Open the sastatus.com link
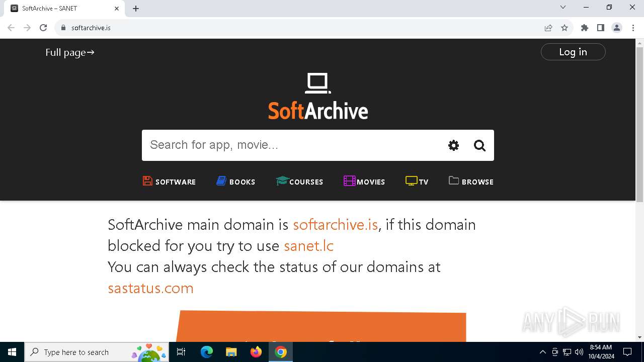The height and width of the screenshot is (362, 644). pos(150,288)
